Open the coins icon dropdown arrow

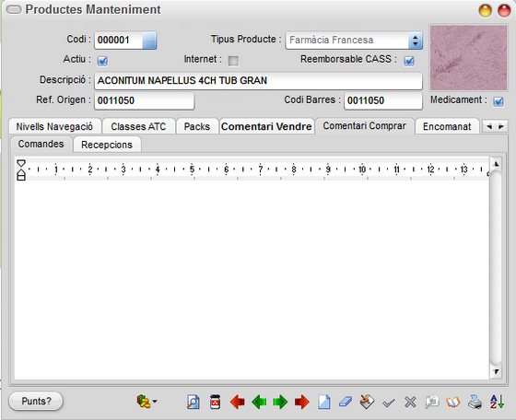[155, 402]
